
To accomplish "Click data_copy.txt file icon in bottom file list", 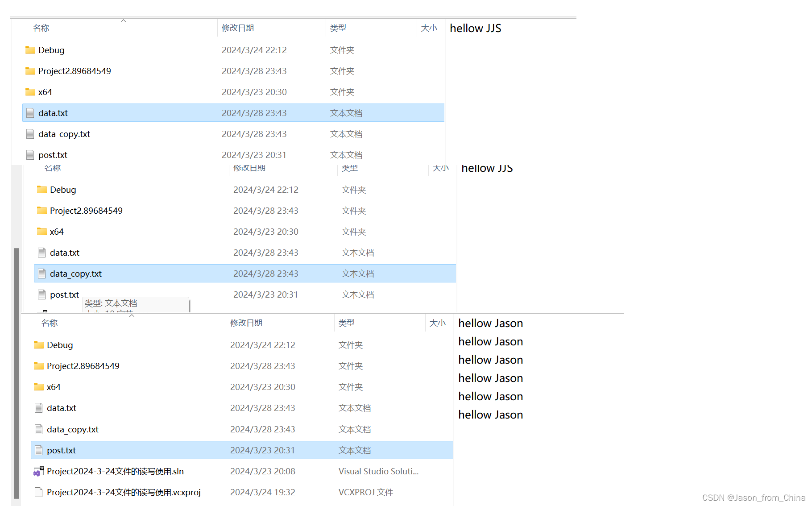I will 39,429.
